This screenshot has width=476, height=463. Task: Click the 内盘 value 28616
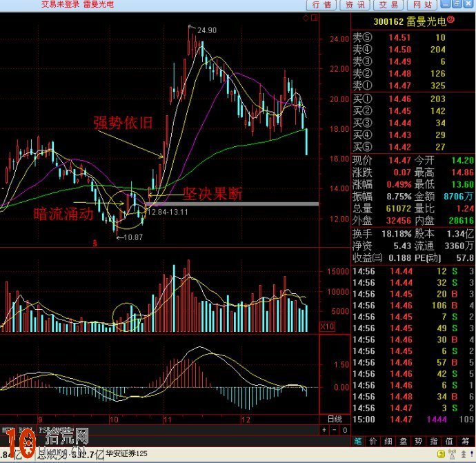tap(461, 220)
